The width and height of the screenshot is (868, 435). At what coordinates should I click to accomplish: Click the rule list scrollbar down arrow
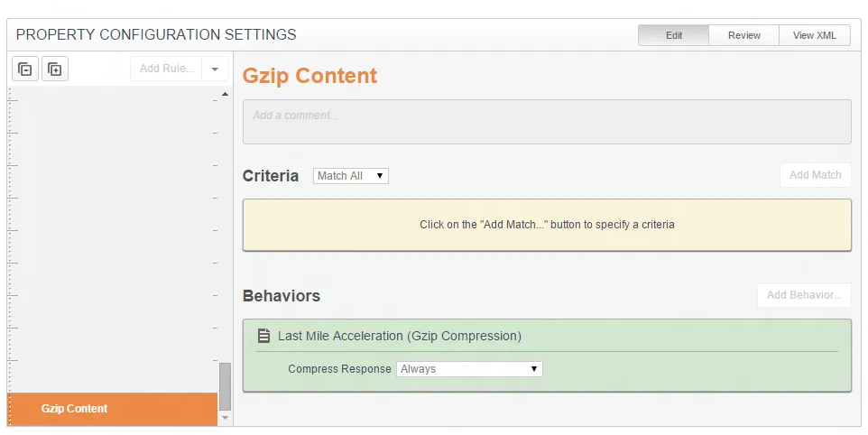click(x=225, y=418)
